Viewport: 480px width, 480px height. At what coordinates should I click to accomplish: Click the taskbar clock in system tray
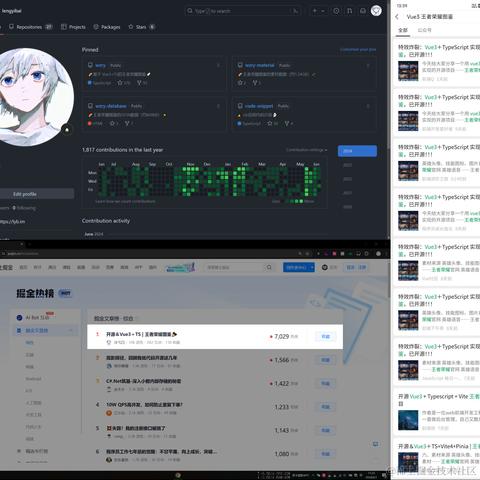[371, 475]
